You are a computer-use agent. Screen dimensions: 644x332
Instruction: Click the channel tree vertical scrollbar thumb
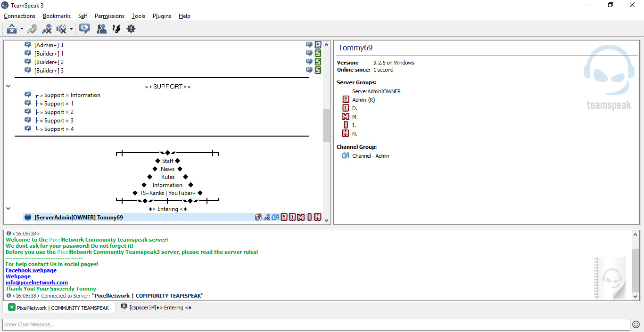pyautogui.click(x=326, y=125)
